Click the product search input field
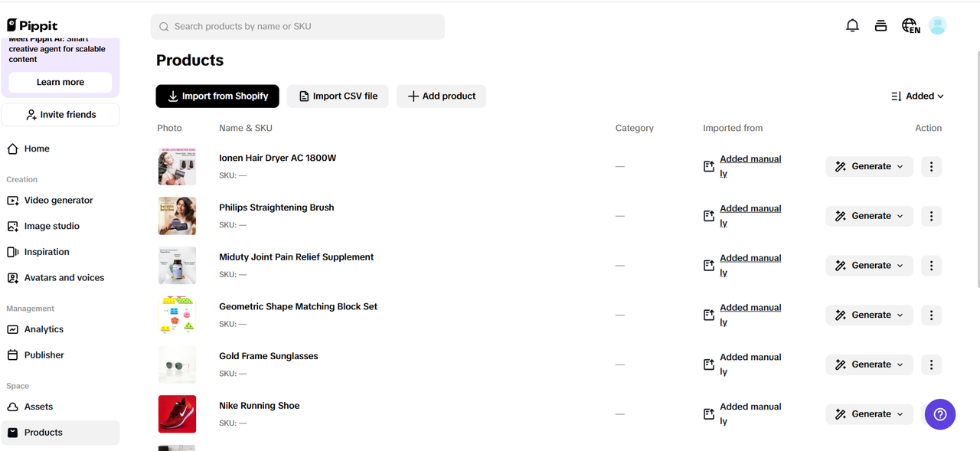 coord(297,26)
